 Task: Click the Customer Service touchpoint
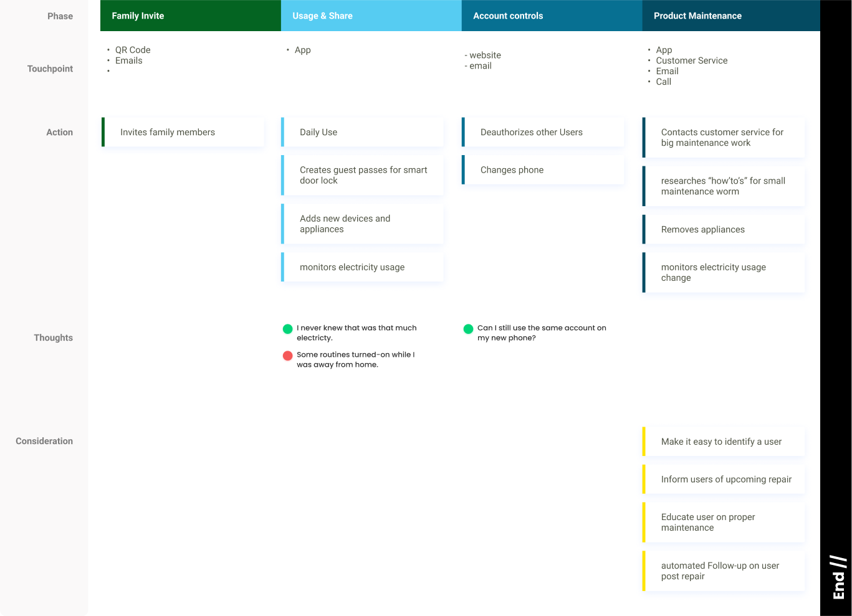(x=691, y=60)
